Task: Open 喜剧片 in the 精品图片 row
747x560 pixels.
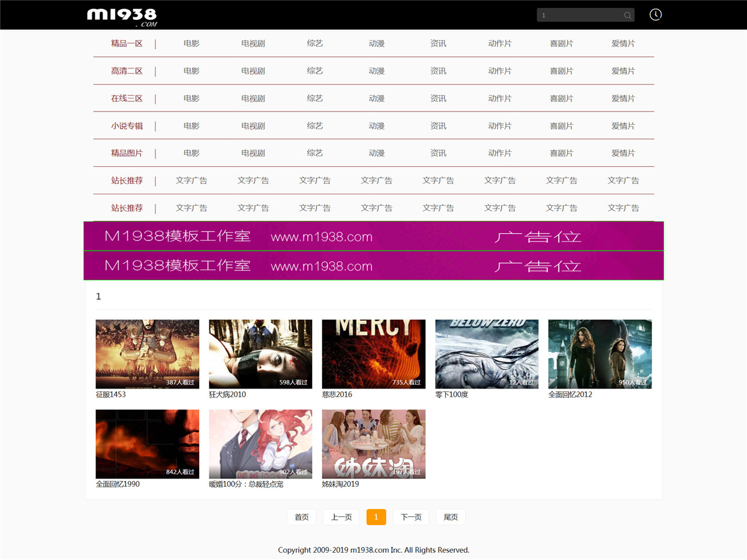Action: coord(562,153)
